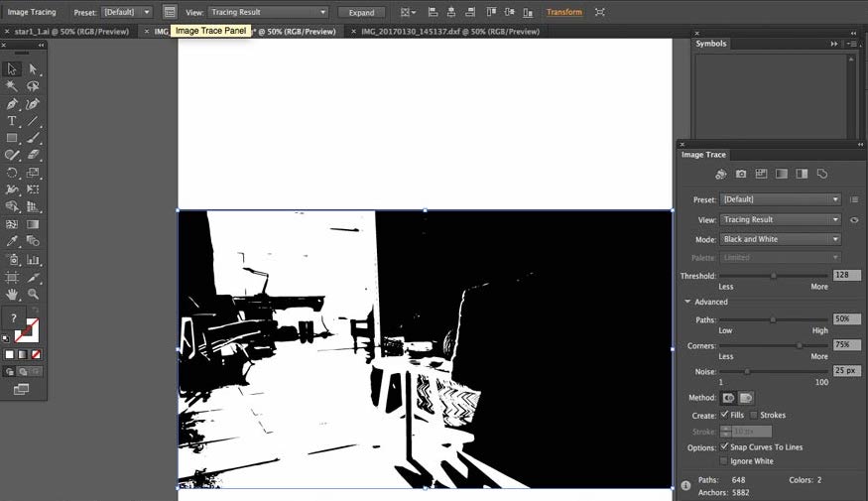Select the Direct Selection tool
This screenshot has width=868, height=501.
(33, 68)
